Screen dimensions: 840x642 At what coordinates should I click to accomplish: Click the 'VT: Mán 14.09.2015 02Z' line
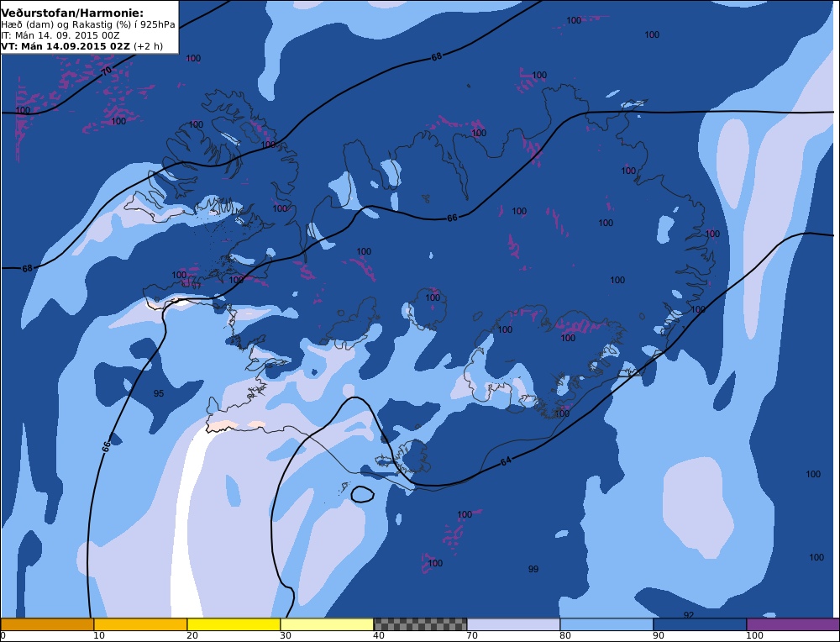81,46
